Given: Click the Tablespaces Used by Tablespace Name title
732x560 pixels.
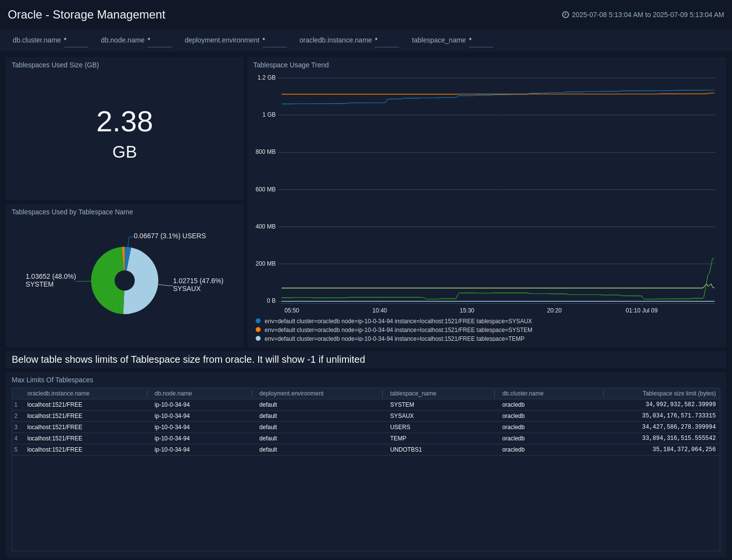Looking at the screenshot, I should [72, 212].
